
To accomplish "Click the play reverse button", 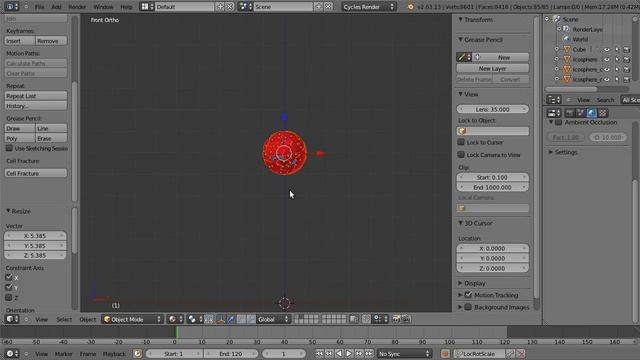I will click(x=339, y=354).
